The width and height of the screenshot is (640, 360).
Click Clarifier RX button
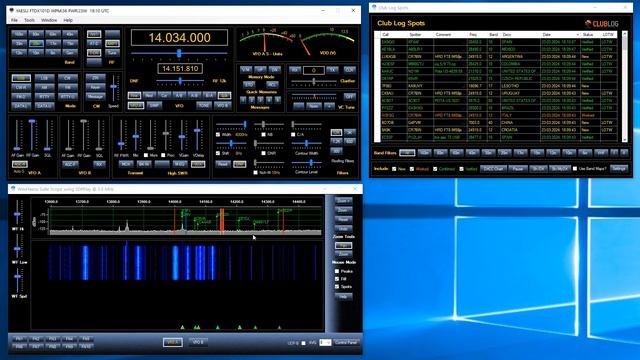pyautogui.click(x=295, y=70)
